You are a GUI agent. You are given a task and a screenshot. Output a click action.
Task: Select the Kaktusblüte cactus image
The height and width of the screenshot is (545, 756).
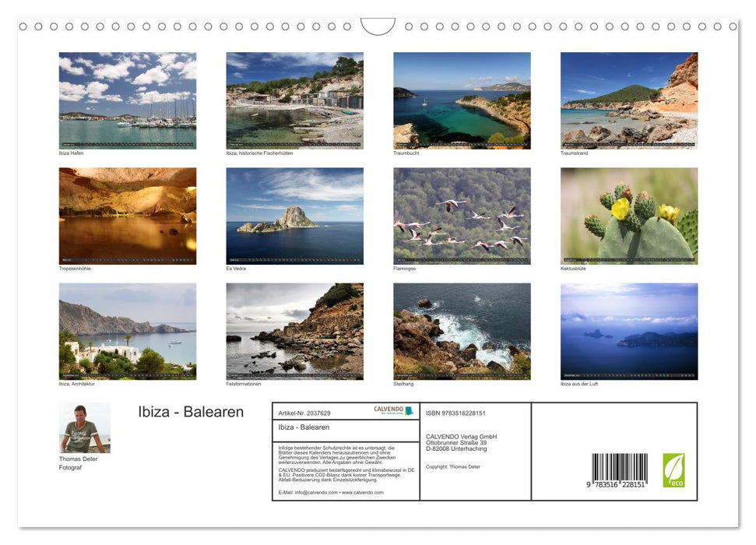pyautogui.click(x=629, y=216)
